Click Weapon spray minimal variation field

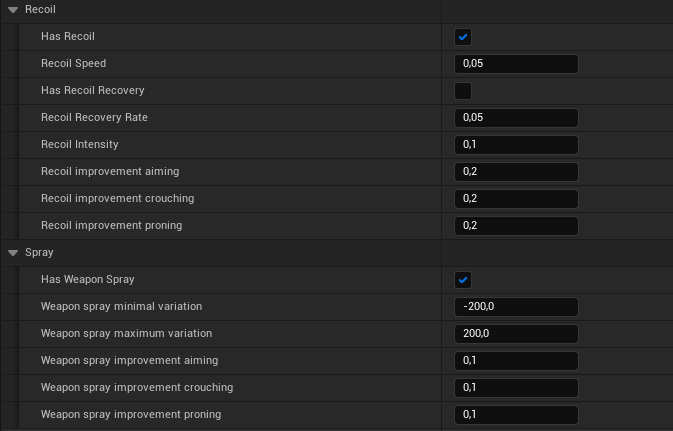(516, 307)
